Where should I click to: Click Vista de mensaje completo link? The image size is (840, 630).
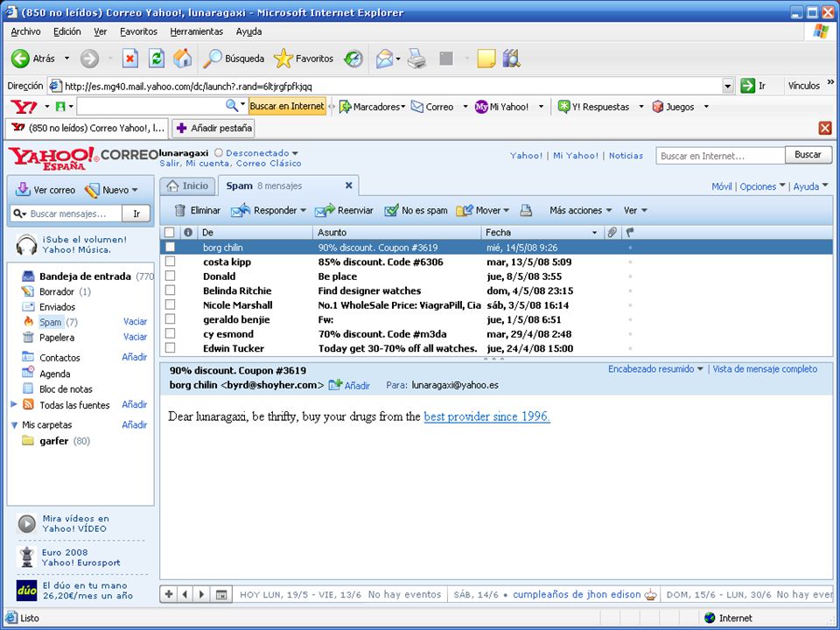click(765, 369)
